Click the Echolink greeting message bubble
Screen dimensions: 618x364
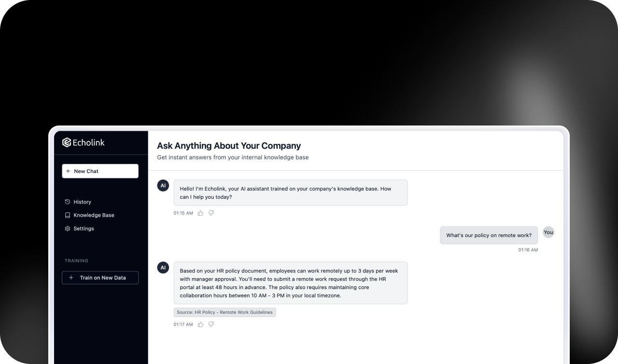[290, 193]
